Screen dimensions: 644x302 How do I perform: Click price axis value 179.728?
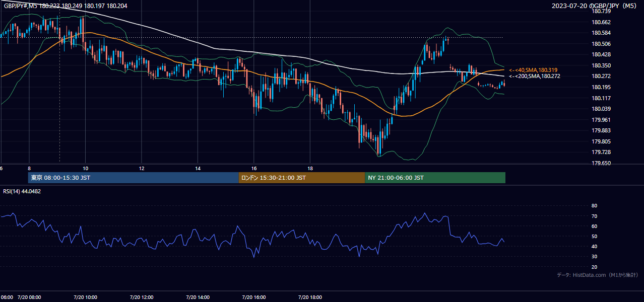click(601, 153)
